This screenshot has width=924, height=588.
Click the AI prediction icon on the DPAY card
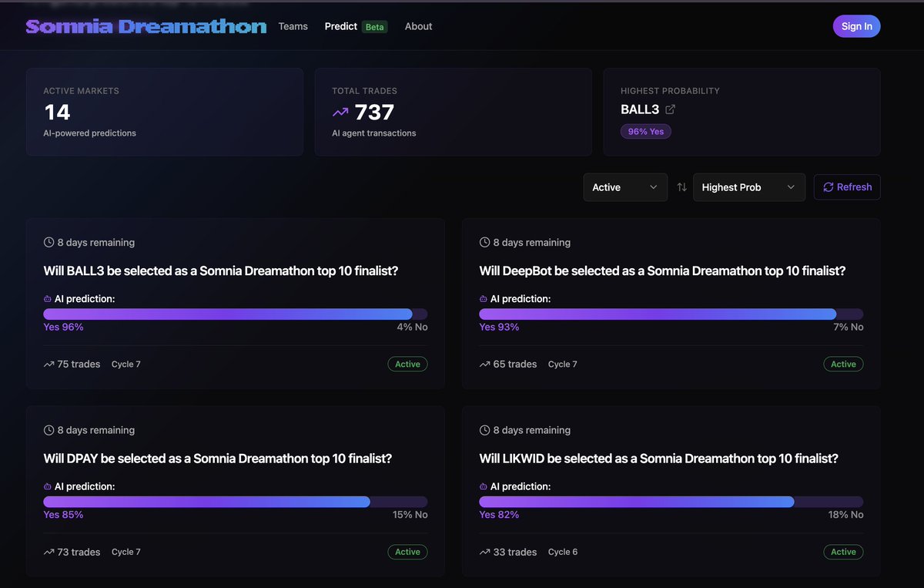(x=48, y=486)
